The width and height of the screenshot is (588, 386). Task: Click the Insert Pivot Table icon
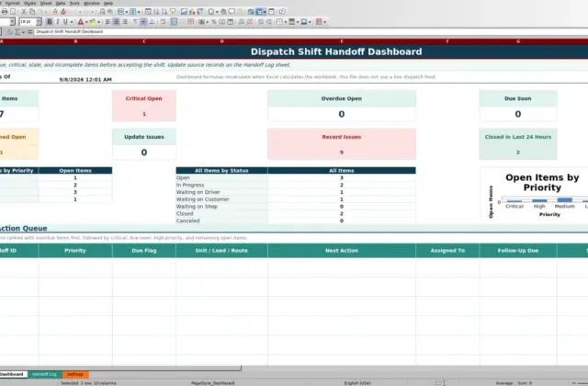[200, 12]
